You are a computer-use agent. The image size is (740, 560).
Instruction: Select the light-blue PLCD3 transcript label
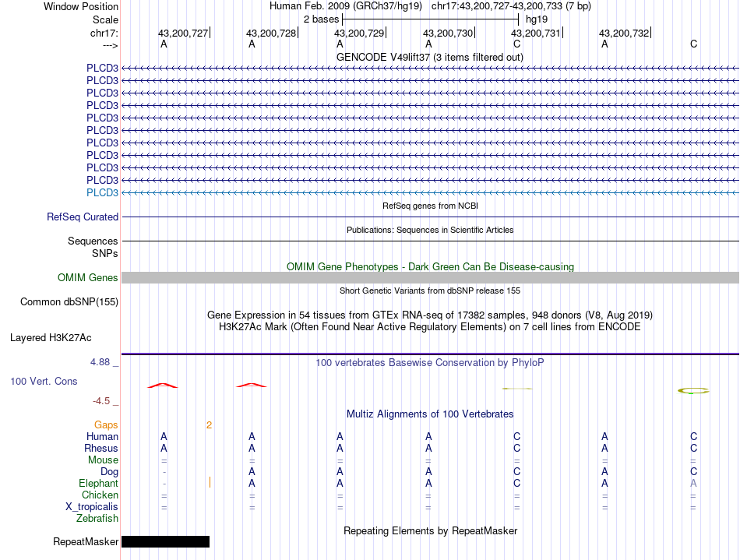coord(102,192)
